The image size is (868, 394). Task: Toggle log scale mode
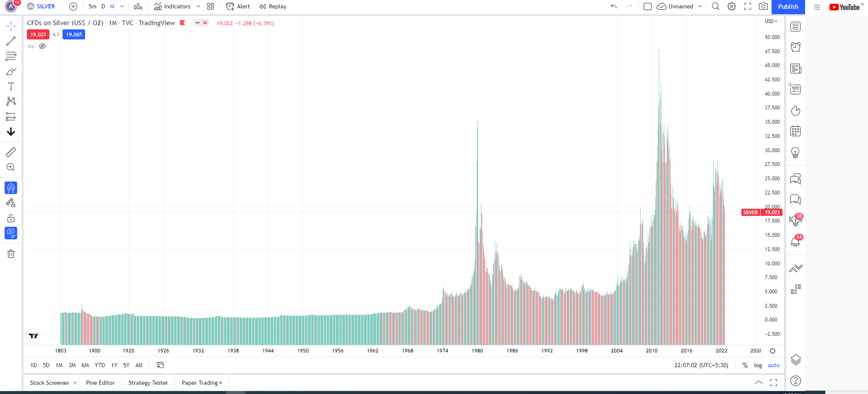pyautogui.click(x=758, y=365)
